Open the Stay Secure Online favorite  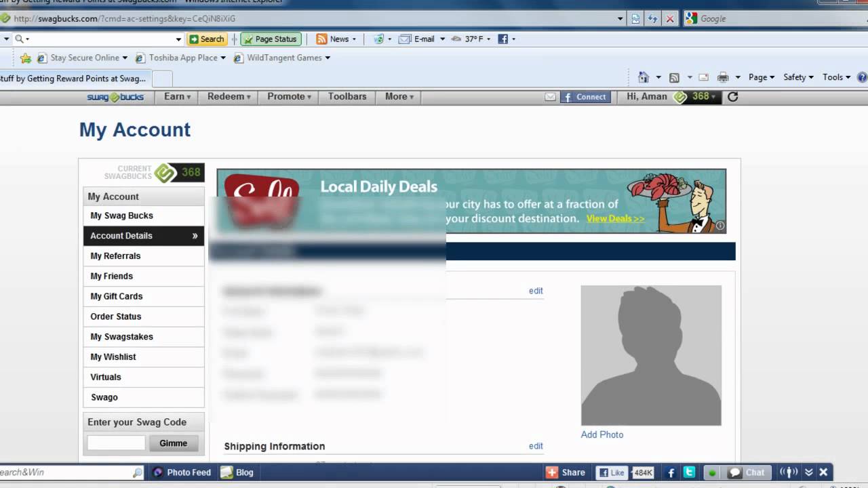pos(82,58)
